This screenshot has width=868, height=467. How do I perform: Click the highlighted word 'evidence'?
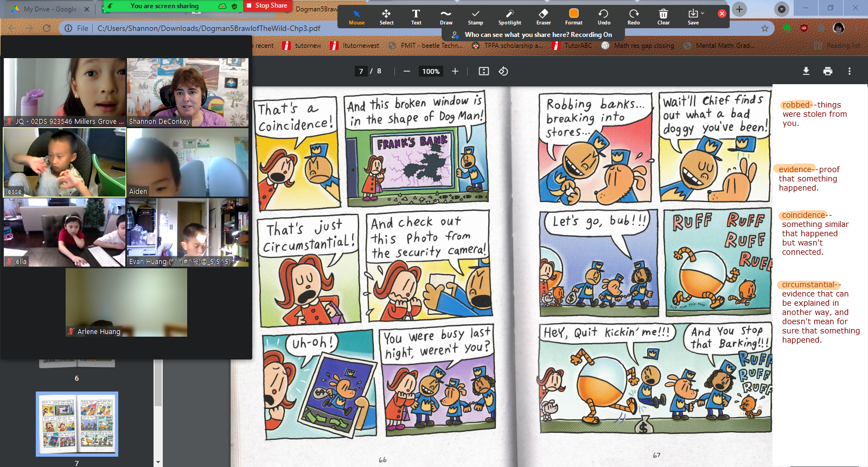click(x=796, y=169)
